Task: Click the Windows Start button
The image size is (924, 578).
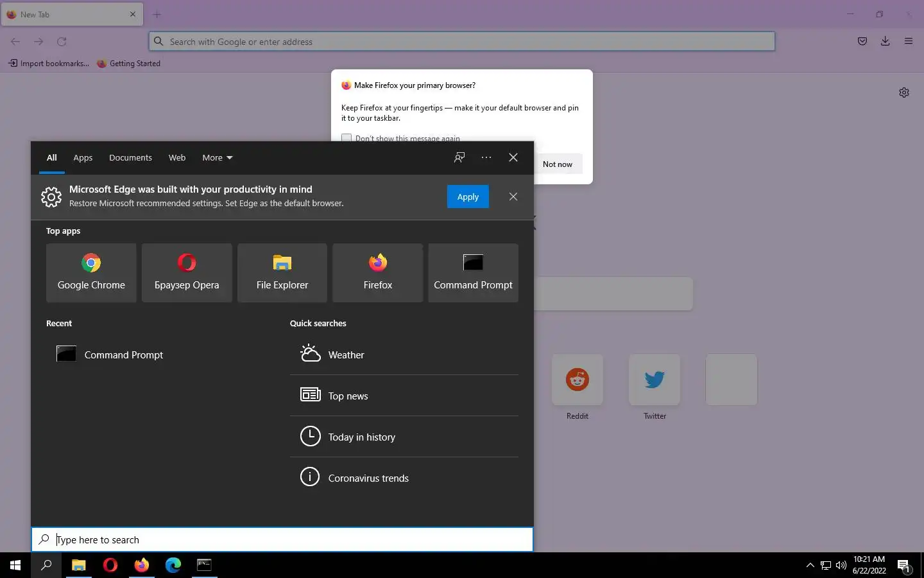Action: pyautogui.click(x=15, y=565)
